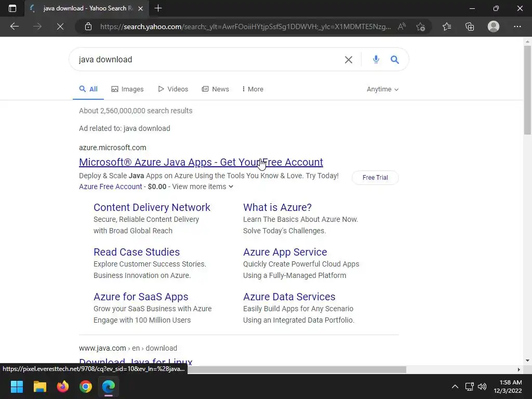The image size is (532, 399).
Task: Open the More search categories menu
Action: (253, 89)
